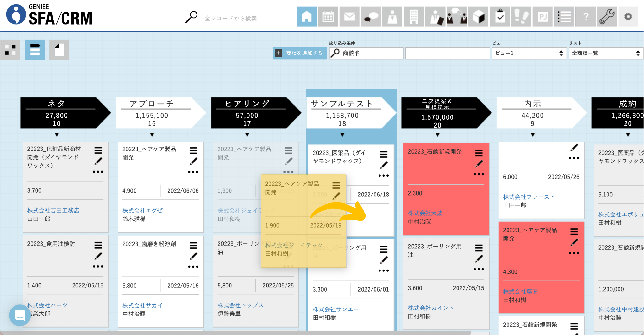The height and width of the screenshot is (335, 644).
Task: Click the empty filter value field
Action: [447, 53]
